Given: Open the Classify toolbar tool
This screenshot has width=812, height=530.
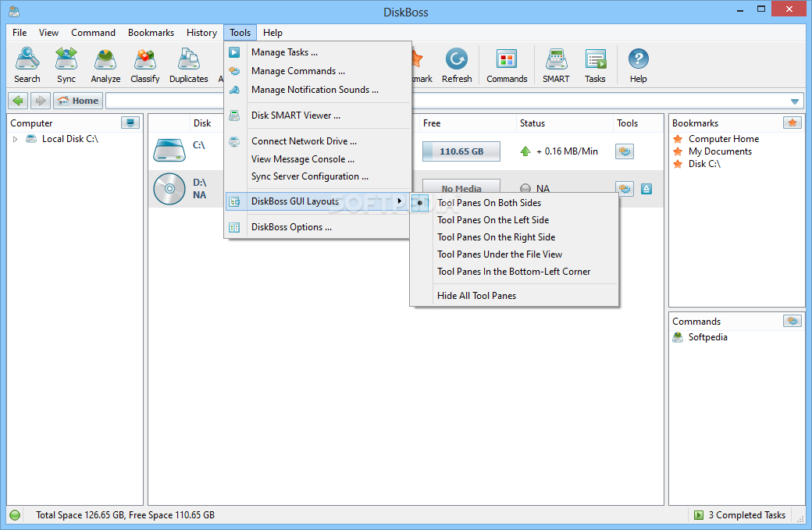Looking at the screenshot, I should (x=145, y=65).
